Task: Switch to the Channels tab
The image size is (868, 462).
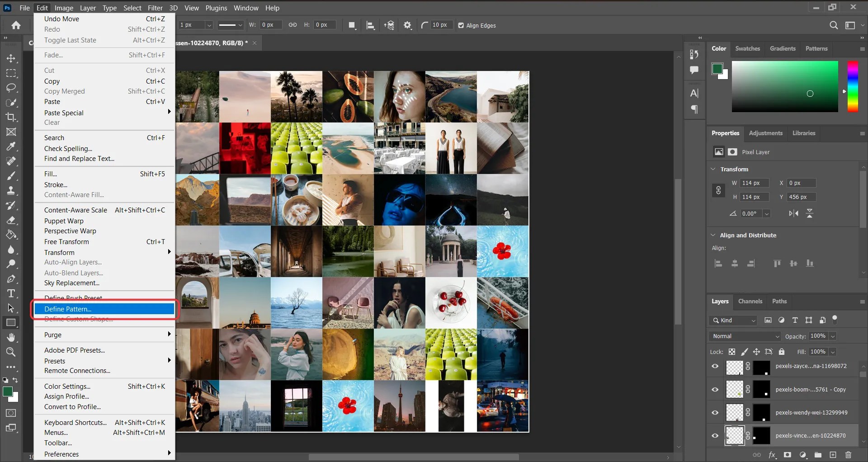Action: tap(750, 302)
